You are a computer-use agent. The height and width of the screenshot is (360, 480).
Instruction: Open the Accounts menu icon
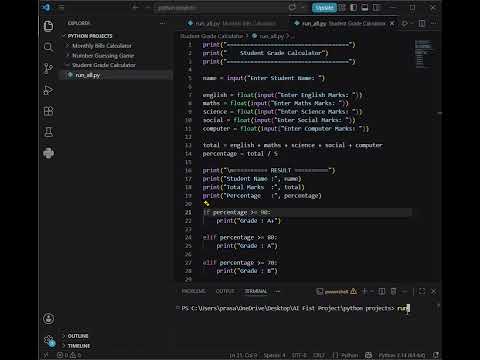point(49,319)
